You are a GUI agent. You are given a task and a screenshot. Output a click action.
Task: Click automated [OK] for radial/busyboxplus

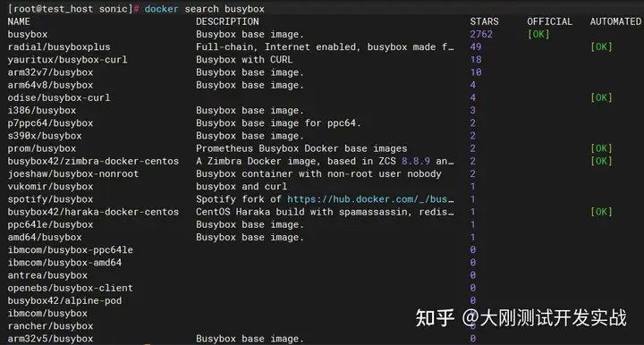click(601, 46)
